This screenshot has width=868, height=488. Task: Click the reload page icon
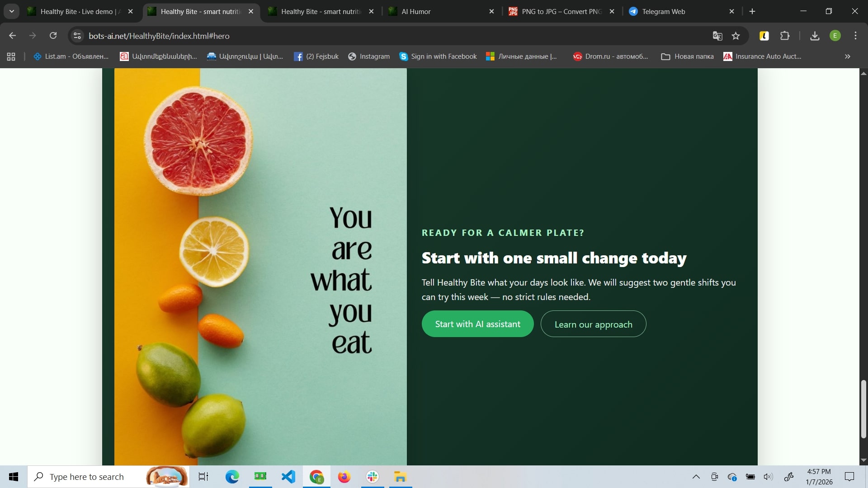[x=53, y=36]
